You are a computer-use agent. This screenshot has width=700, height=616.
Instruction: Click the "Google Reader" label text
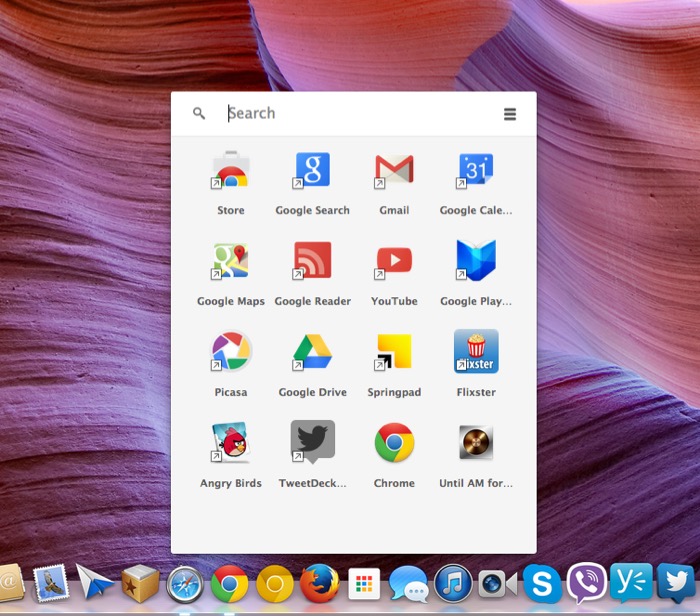312,302
